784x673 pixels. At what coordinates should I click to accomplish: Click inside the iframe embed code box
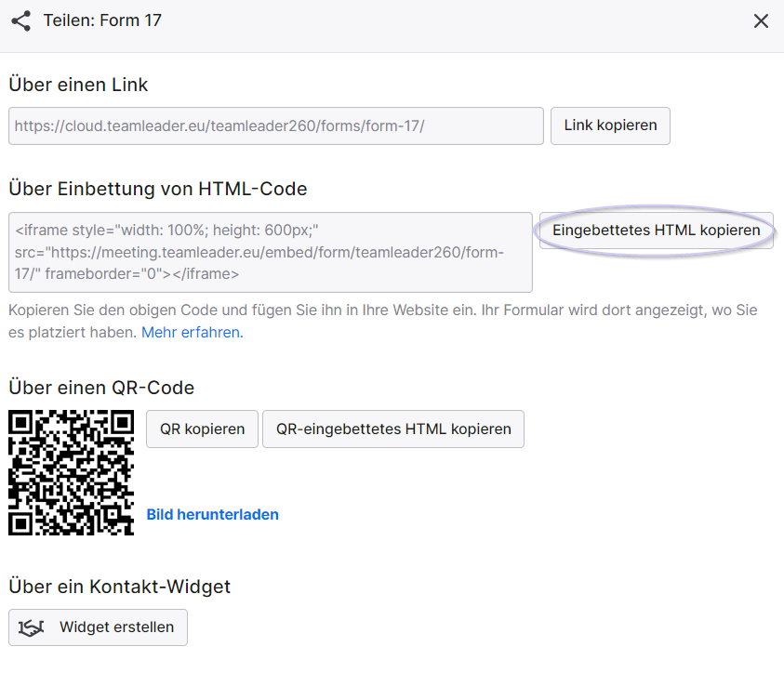point(271,252)
